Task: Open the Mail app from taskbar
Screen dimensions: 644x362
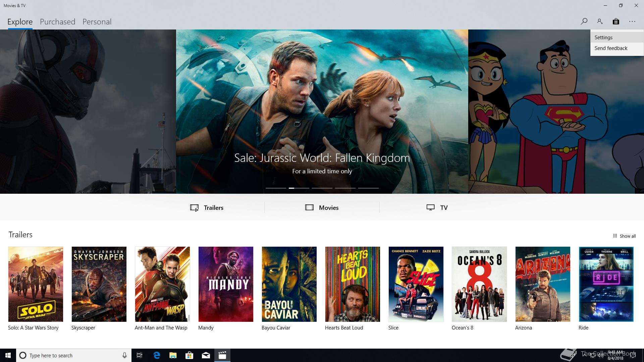Action: tap(206, 355)
